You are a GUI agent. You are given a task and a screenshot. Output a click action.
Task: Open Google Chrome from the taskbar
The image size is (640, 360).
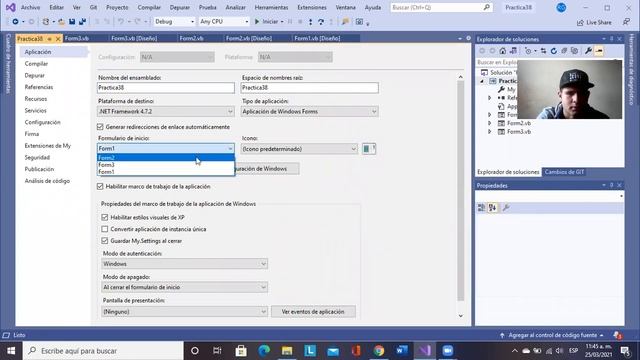pyautogui.click(x=379, y=351)
